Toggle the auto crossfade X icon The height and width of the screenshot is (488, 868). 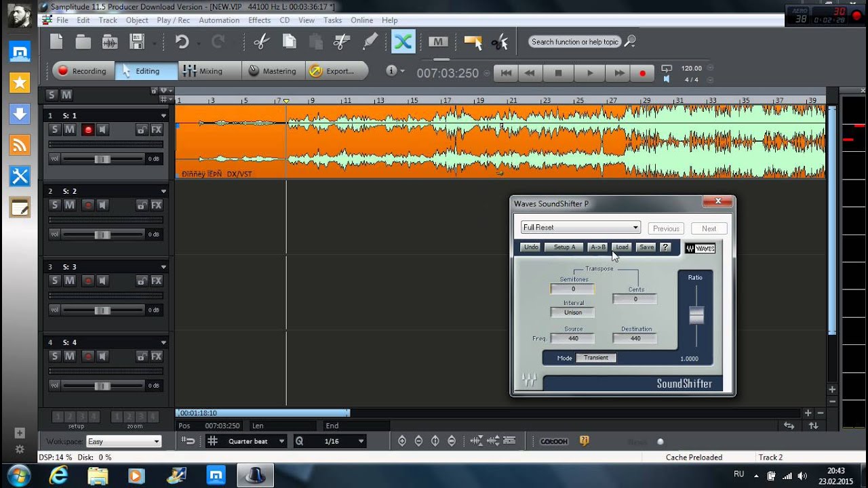[403, 42]
